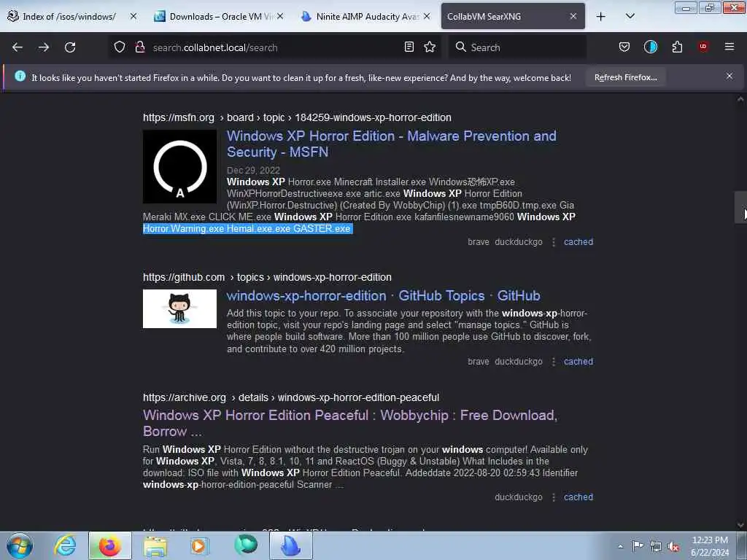Dismiss the Firefox refresh notification bar
Viewport: 747px width, 560px height.
729,76
